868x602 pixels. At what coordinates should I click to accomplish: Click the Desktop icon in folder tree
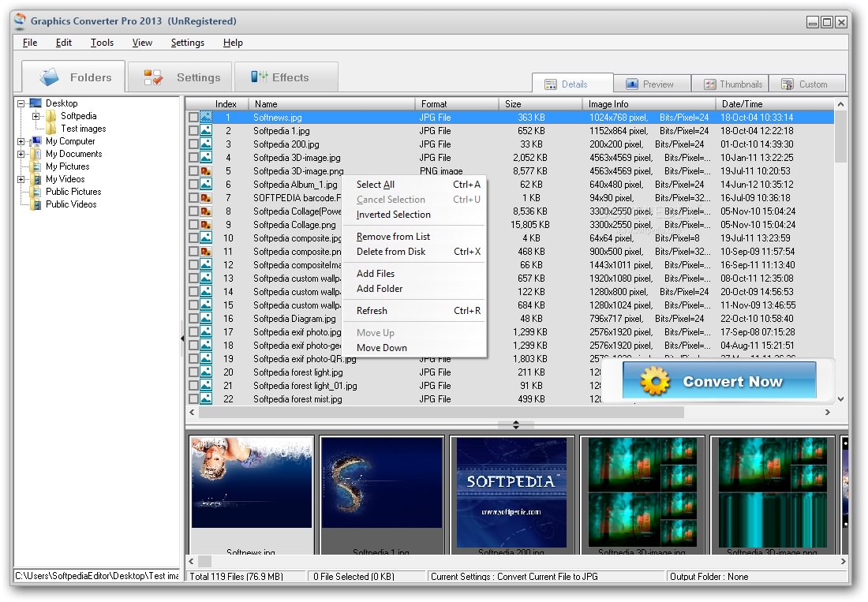point(36,103)
